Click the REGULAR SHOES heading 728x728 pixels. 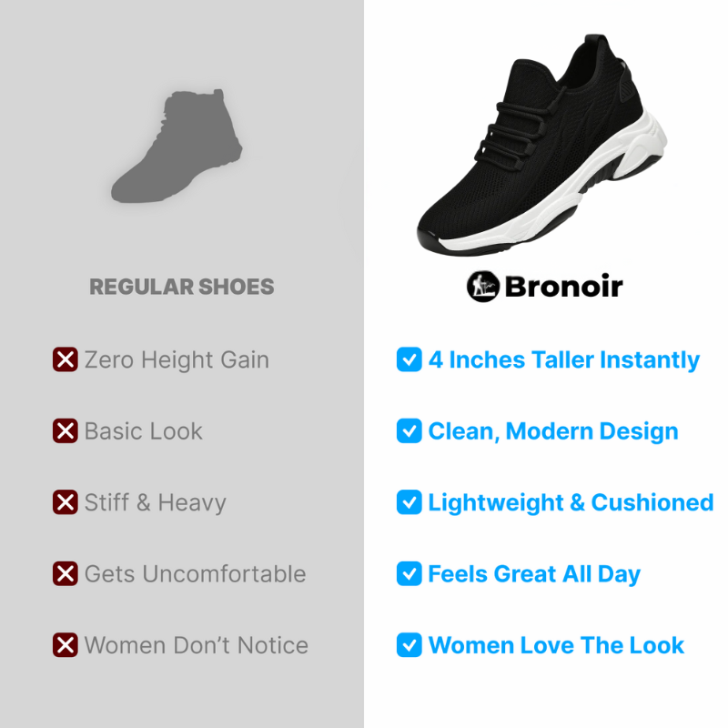coord(181,287)
